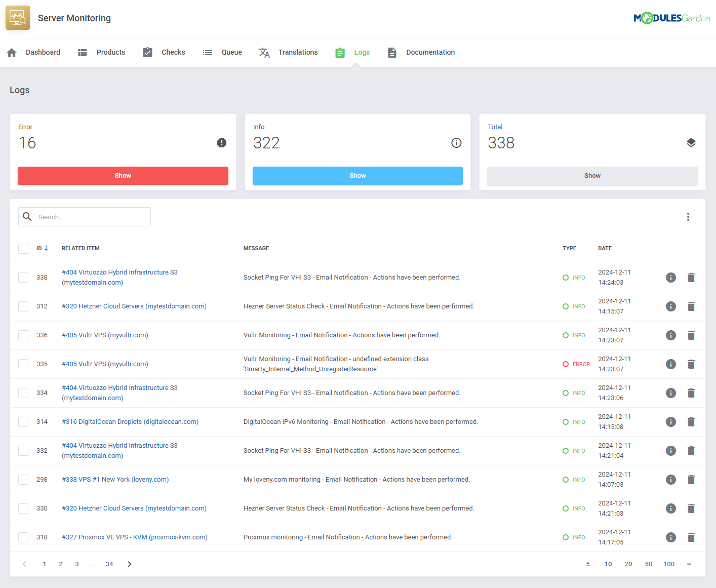
Task: Set page size to 100 entries
Action: (668, 564)
